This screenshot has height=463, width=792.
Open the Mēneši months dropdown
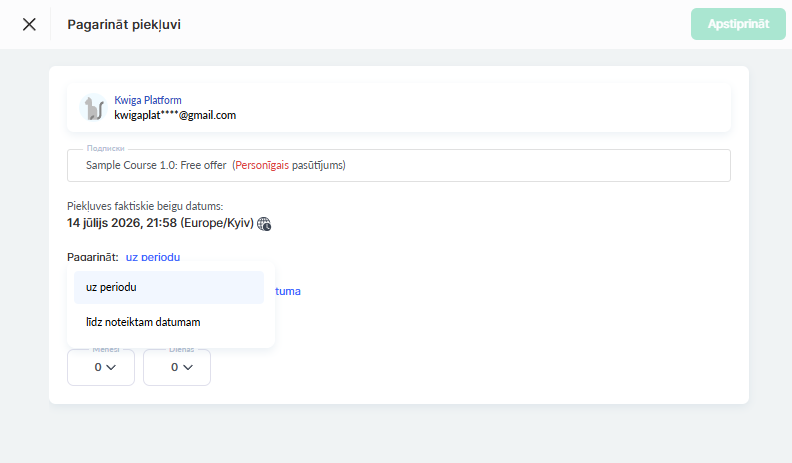click(101, 367)
